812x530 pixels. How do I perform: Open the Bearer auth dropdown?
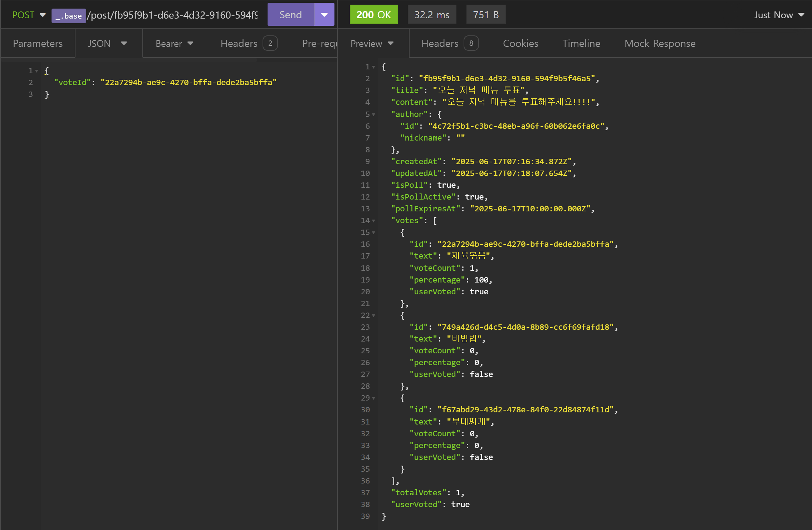coord(174,43)
